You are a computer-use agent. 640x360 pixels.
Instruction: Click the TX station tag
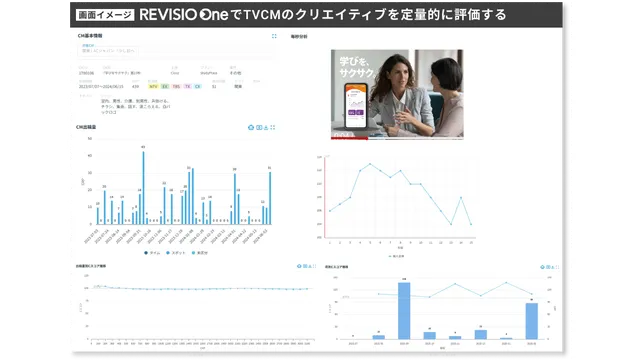(187, 87)
